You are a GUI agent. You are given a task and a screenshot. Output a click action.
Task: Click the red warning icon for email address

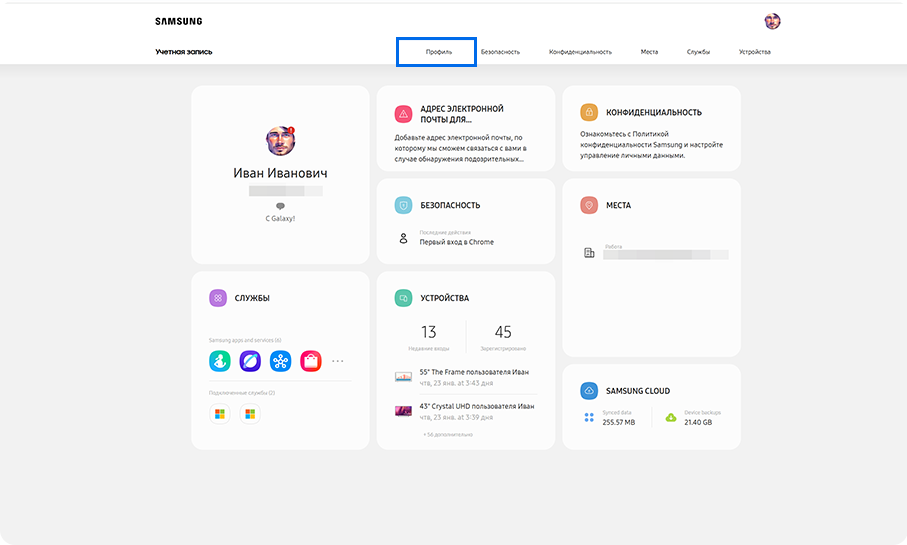403,114
